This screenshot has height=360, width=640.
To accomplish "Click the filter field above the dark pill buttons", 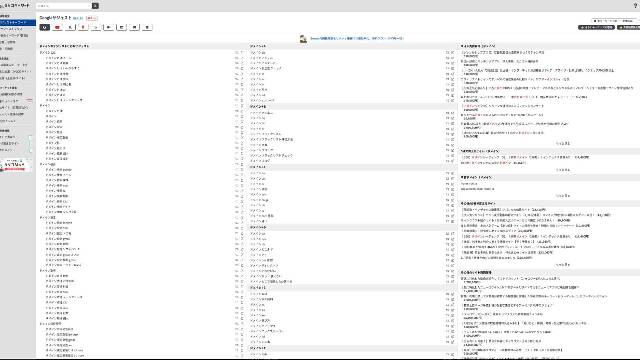I will pos(615,20).
